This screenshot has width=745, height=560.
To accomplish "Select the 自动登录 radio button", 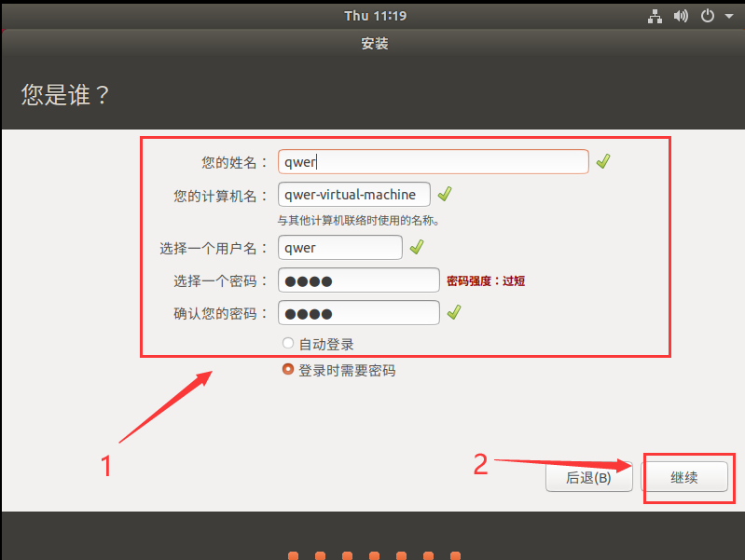I will tap(288, 344).
